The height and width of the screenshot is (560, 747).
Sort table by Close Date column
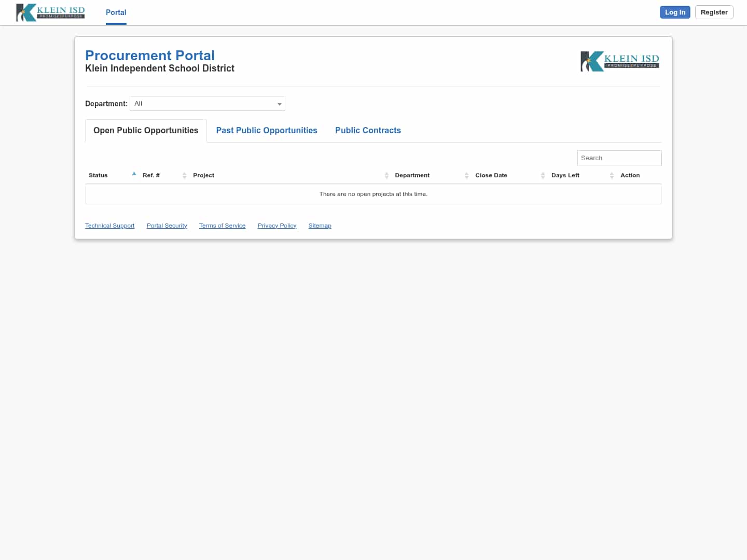tap(510, 175)
